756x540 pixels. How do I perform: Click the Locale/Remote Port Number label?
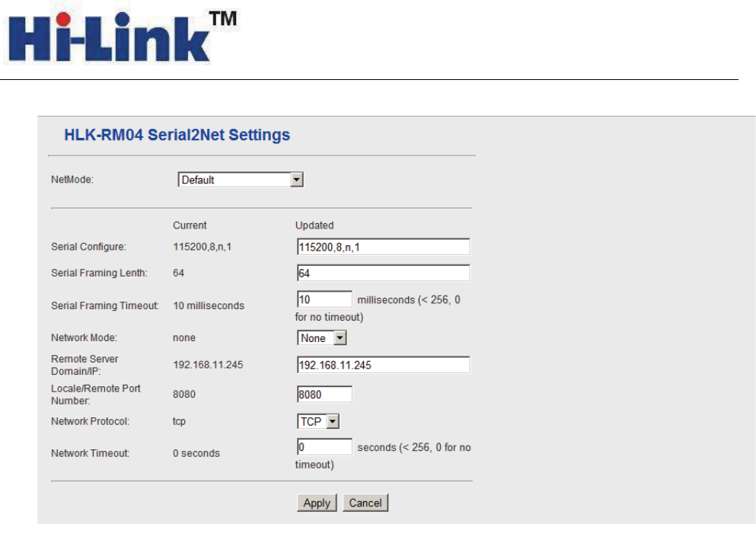click(96, 395)
